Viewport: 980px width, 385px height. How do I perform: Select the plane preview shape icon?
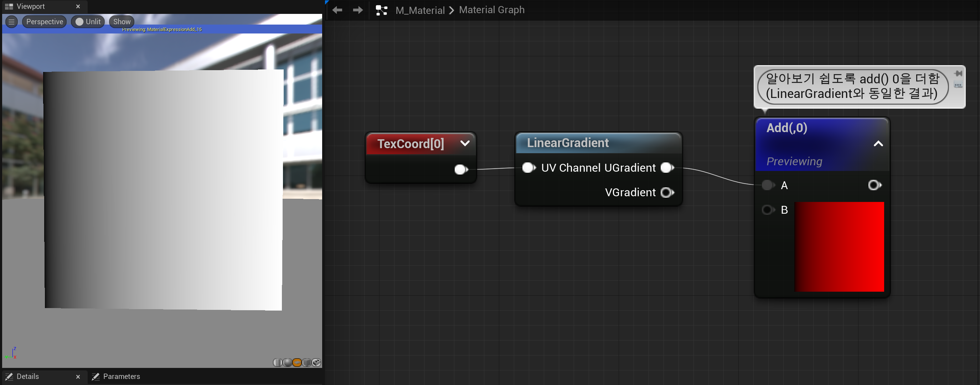297,363
